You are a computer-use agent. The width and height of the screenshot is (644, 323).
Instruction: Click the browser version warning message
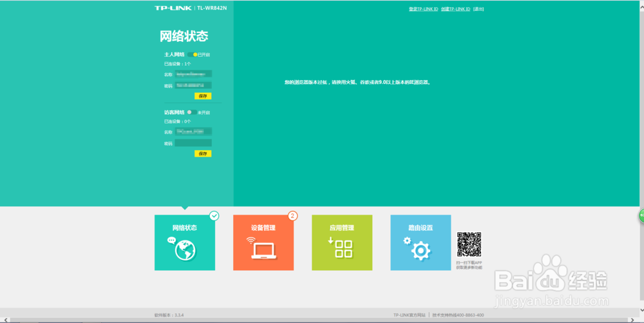point(357,82)
